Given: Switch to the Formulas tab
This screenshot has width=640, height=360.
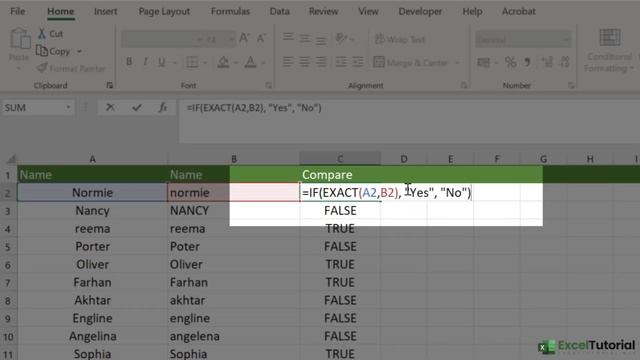Looking at the screenshot, I should [230, 11].
